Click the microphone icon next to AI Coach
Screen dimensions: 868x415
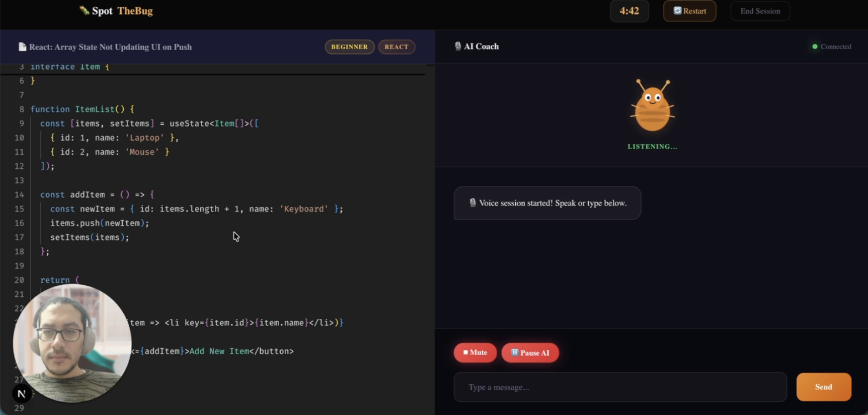pyautogui.click(x=458, y=46)
